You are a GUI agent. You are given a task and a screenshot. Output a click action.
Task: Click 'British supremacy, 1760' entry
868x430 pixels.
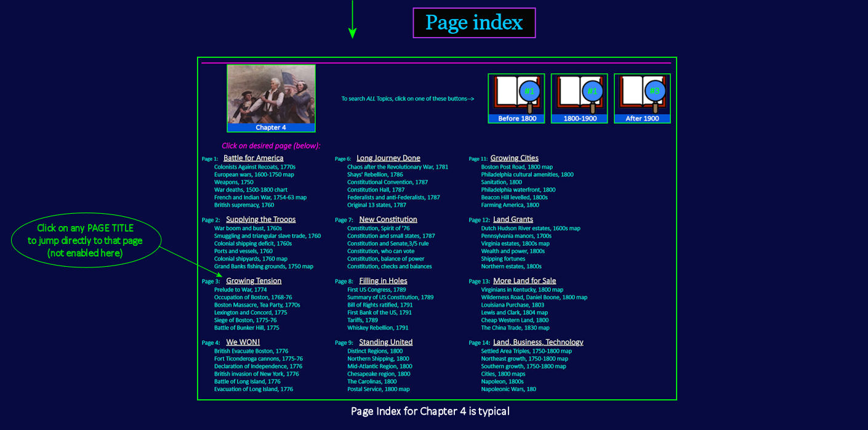[244, 205]
